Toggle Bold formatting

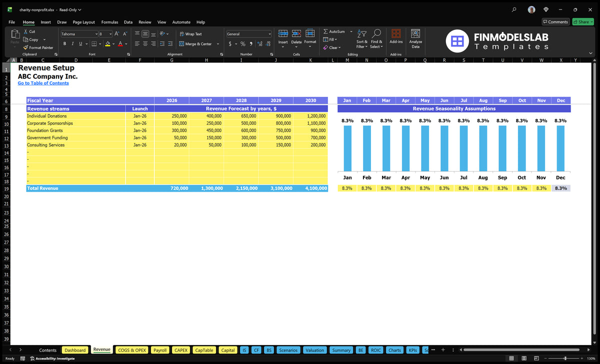(64, 44)
